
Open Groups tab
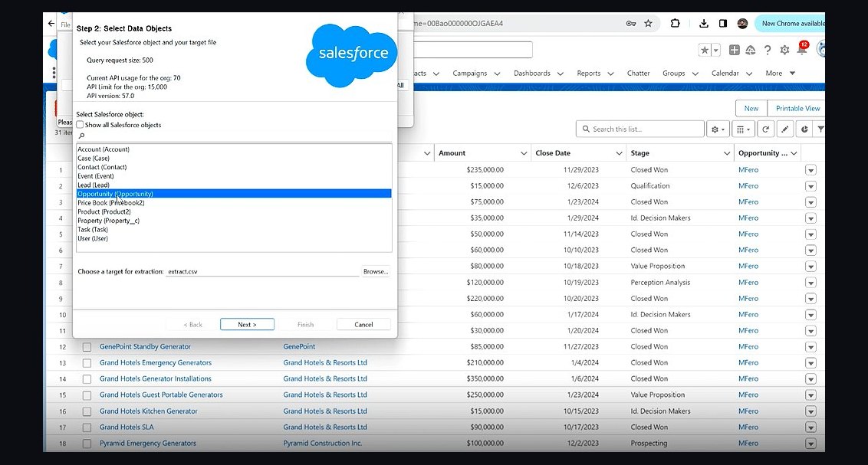point(674,73)
